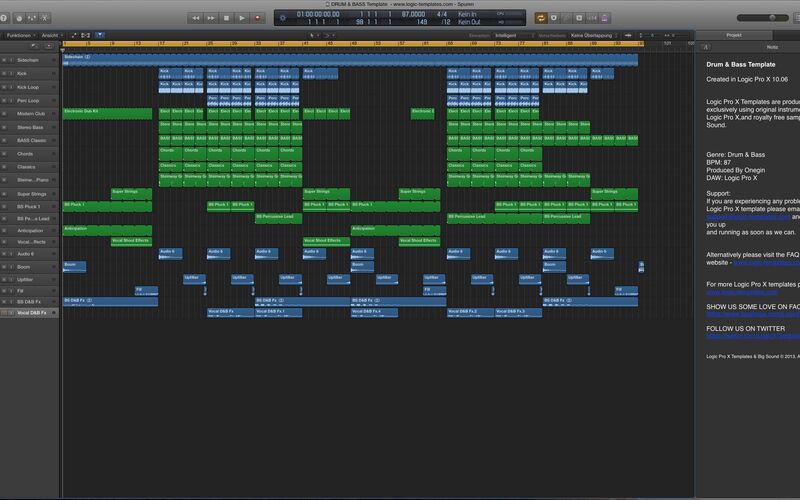Toggle the purple Metronome click button
The height and width of the screenshot is (500, 800).
point(605,18)
